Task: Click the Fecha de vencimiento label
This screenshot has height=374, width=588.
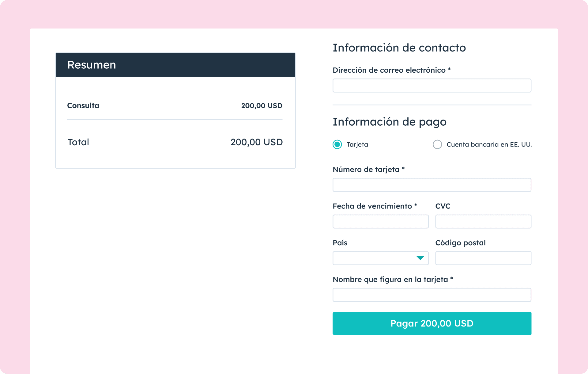Action: pos(375,206)
